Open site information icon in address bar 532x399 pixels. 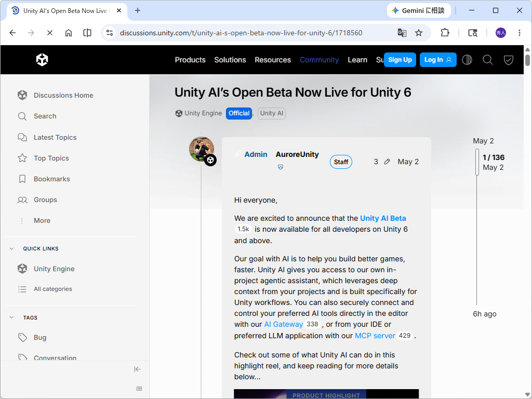pyautogui.click(x=109, y=33)
